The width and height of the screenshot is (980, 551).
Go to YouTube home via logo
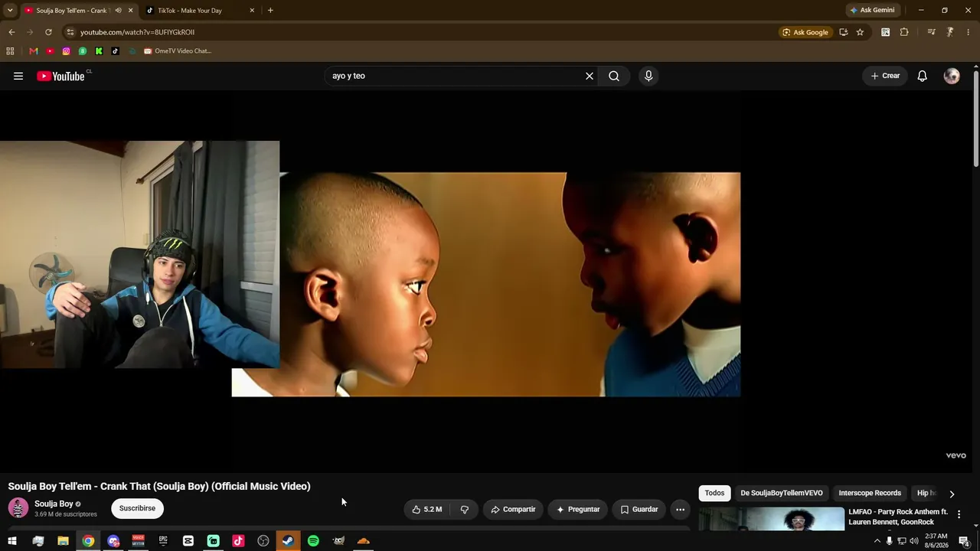coord(60,76)
